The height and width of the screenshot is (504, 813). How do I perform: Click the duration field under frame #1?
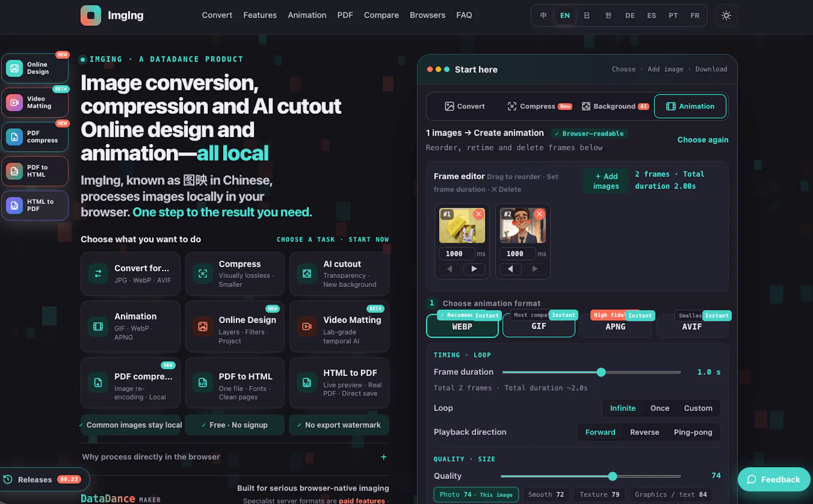tap(456, 254)
